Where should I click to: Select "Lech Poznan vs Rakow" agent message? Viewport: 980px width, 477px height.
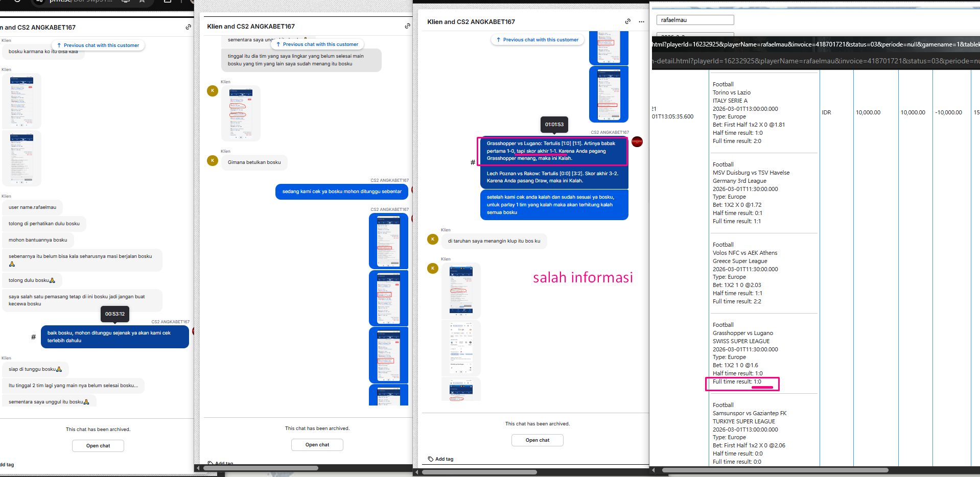tap(554, 177)
